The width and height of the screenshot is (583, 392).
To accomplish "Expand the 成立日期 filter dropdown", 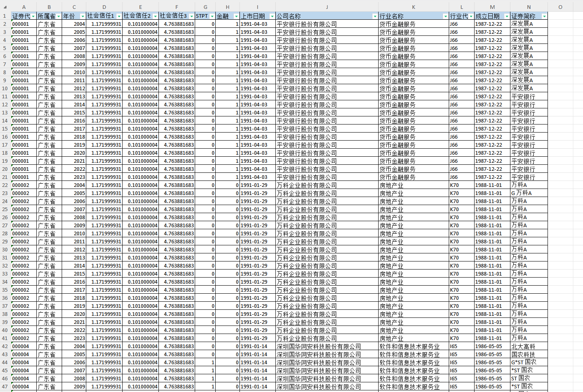I will coord(507,16).
